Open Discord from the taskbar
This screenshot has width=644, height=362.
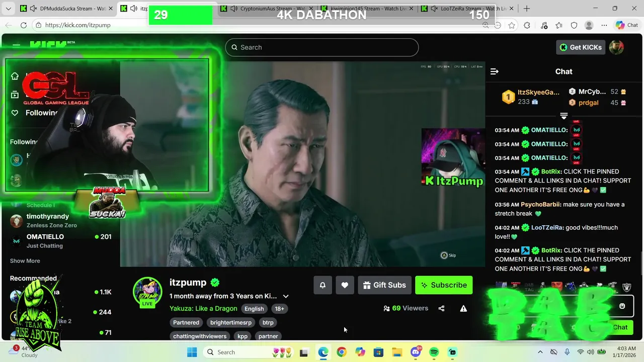point(416,352)
